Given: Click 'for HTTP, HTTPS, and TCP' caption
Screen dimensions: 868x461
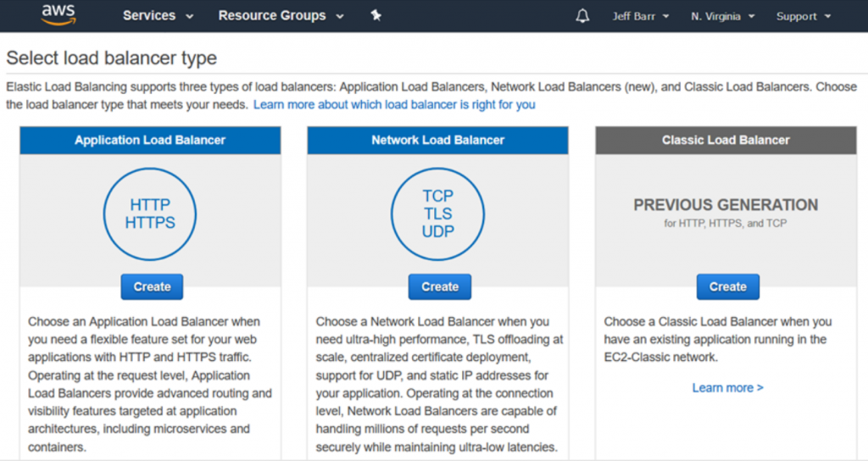Looking at the screenshot, I should 726,224.
